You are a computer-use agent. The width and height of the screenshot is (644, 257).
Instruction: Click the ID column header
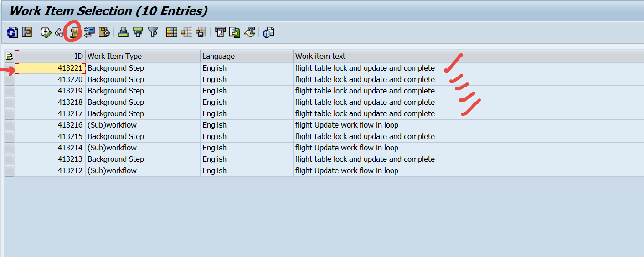coord(50,56)
